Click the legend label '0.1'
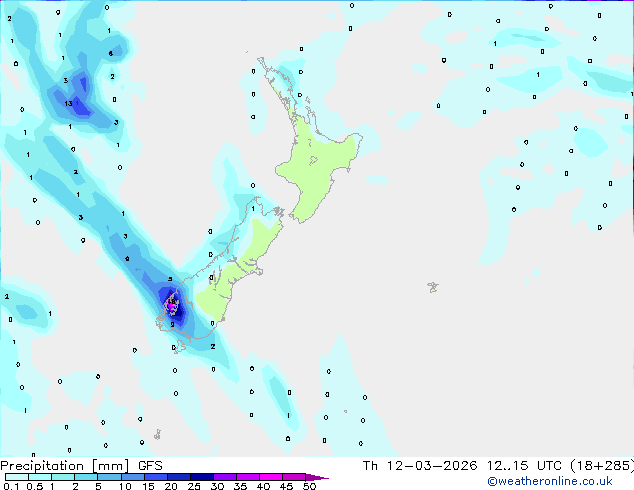Screen dimensions: 634x490 click(12, 486)
